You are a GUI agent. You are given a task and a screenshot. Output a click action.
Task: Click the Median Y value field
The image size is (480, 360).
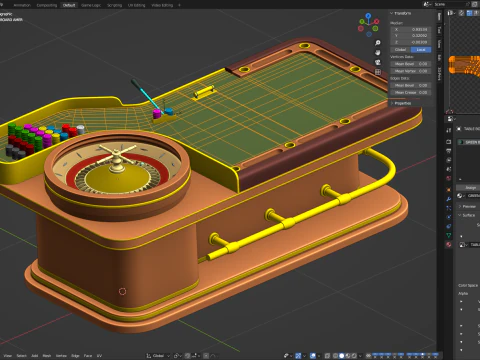(411, 36)
